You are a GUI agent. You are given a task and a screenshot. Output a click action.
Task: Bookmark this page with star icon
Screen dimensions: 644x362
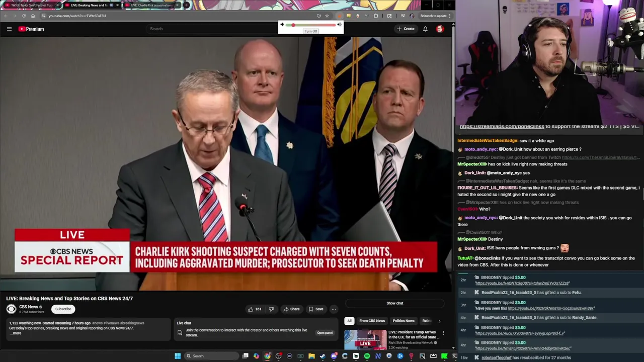pyautogui.click(x=327, y=16)
